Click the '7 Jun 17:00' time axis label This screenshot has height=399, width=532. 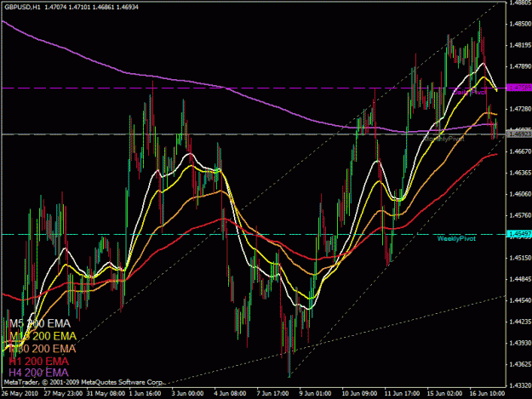pyautogui.click(x=272, y=394)
